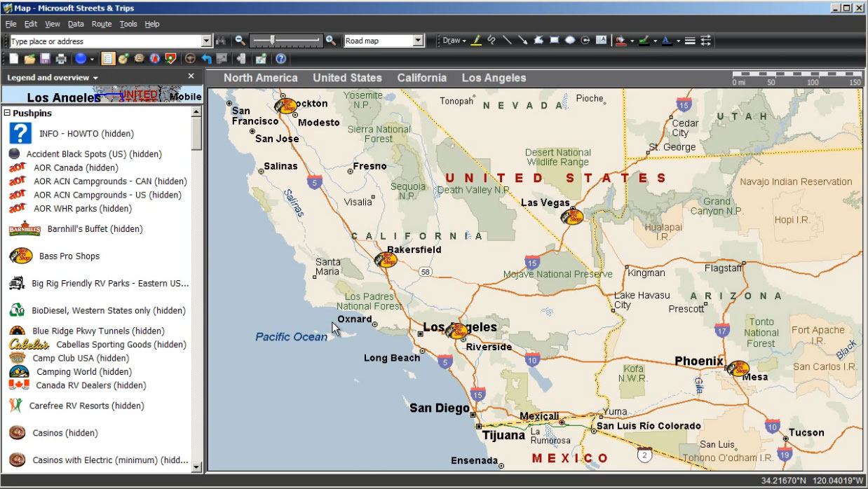This screenshot has height=489, width=868.
Task: Click the Save floppy disk icon
Action: (x=46, y=59)
